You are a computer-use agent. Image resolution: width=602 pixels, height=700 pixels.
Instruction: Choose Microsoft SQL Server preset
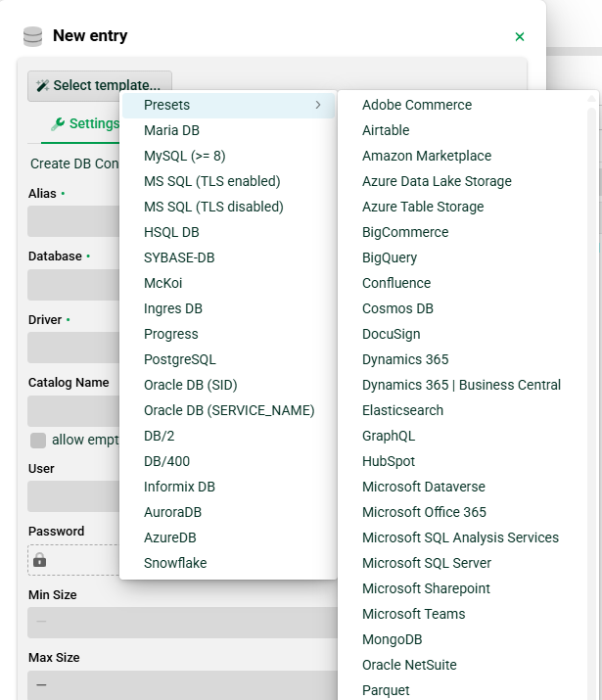[463, 563]
